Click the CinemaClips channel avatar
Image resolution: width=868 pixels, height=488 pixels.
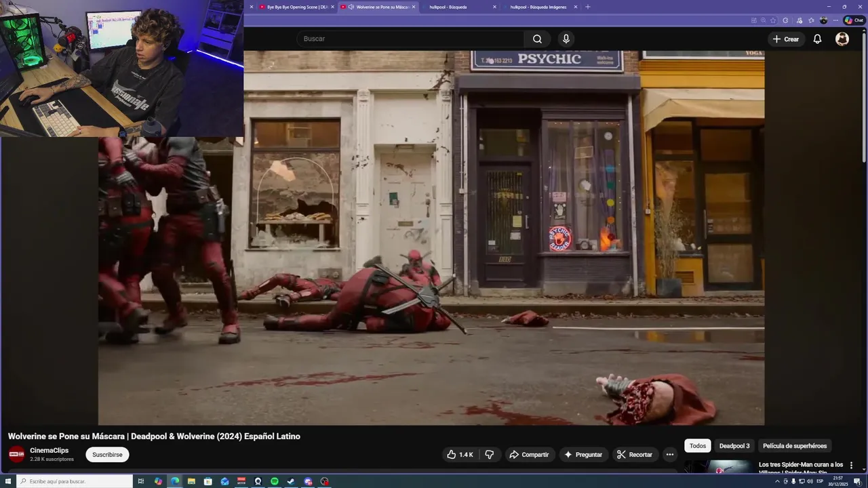click(16, 455)
